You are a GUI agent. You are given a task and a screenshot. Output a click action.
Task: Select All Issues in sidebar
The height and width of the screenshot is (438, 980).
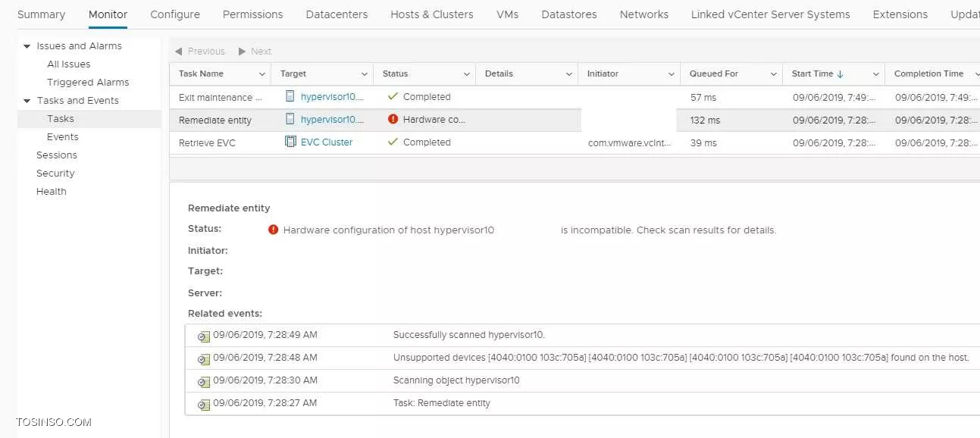coord(69,64)
